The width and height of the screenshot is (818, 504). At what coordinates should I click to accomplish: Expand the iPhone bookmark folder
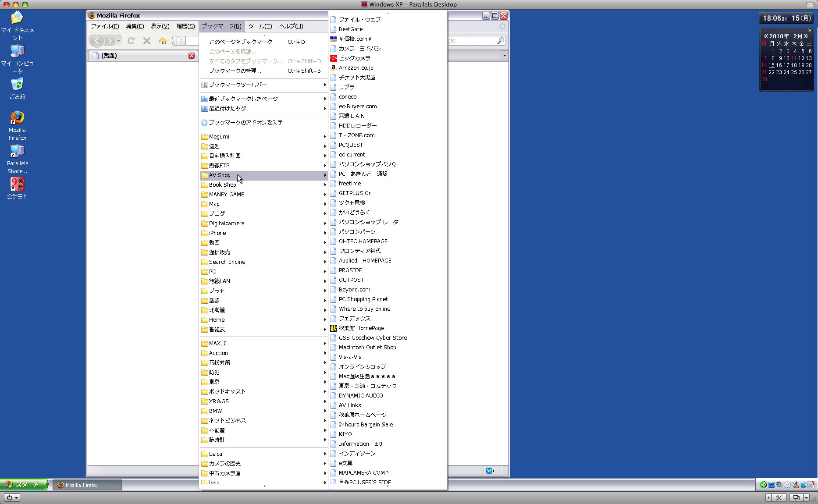(263, 233)
